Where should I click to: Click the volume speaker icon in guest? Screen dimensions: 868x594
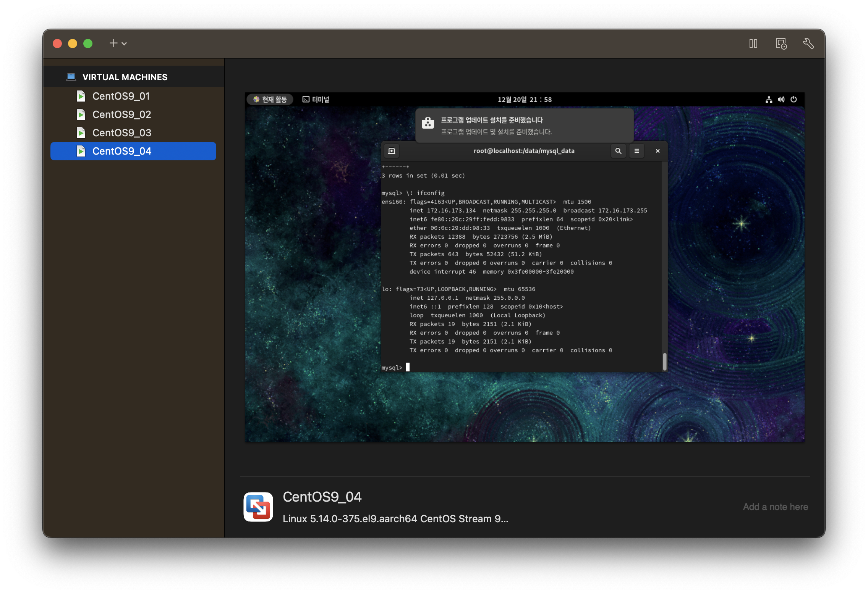(x=781, y=100)
